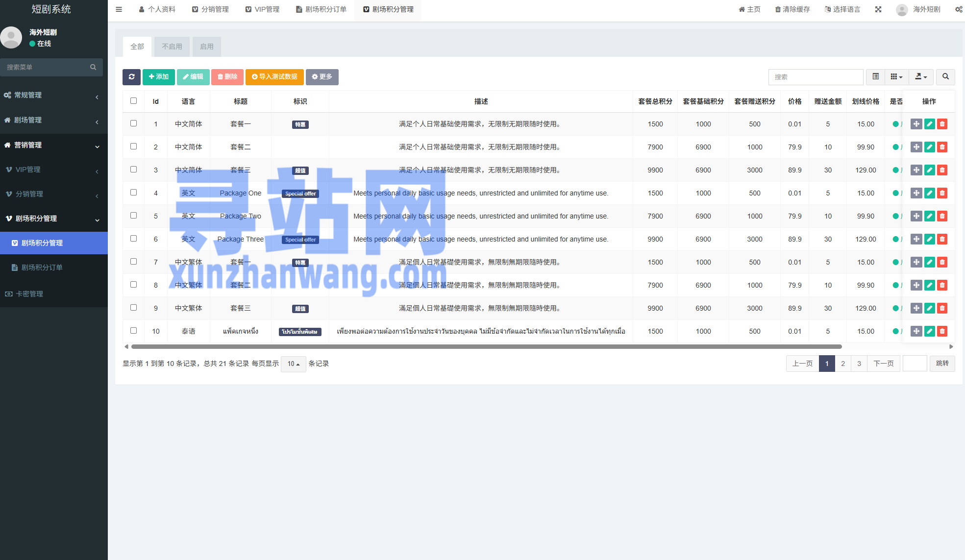
Task: Toggle table card view icon
Action: click(x=876, y=77)
